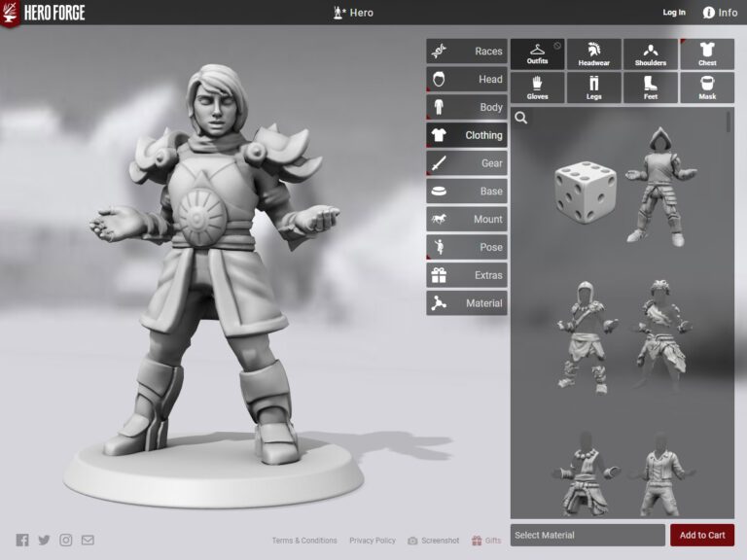Click the randomize dice thumbnail
Image resolution: width=747 pixels, height=560 pixels.
coord(586,192)
